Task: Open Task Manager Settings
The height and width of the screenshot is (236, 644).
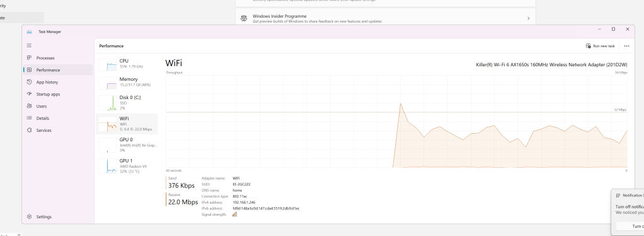Action: point(58,216)
